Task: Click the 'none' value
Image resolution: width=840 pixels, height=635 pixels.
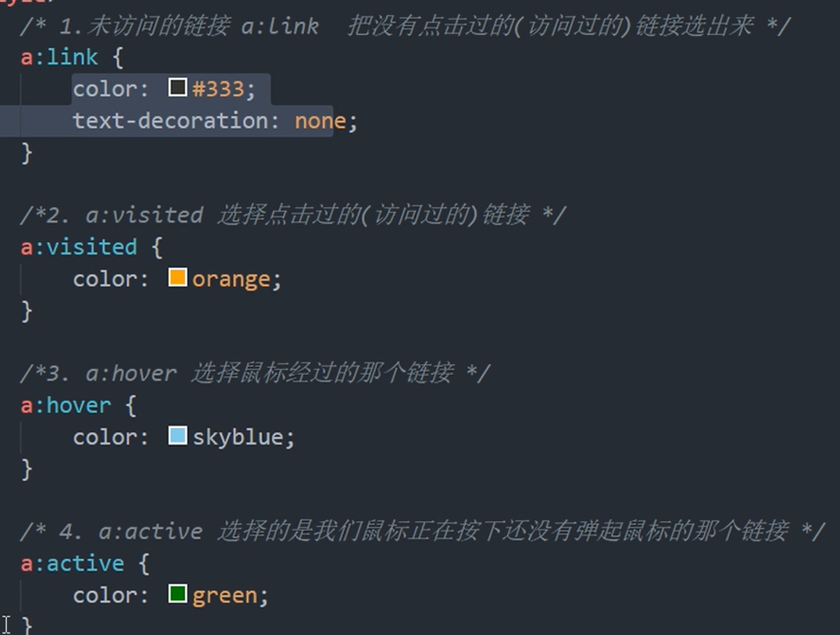Action: pyautogui.click(x=320, y=121)
